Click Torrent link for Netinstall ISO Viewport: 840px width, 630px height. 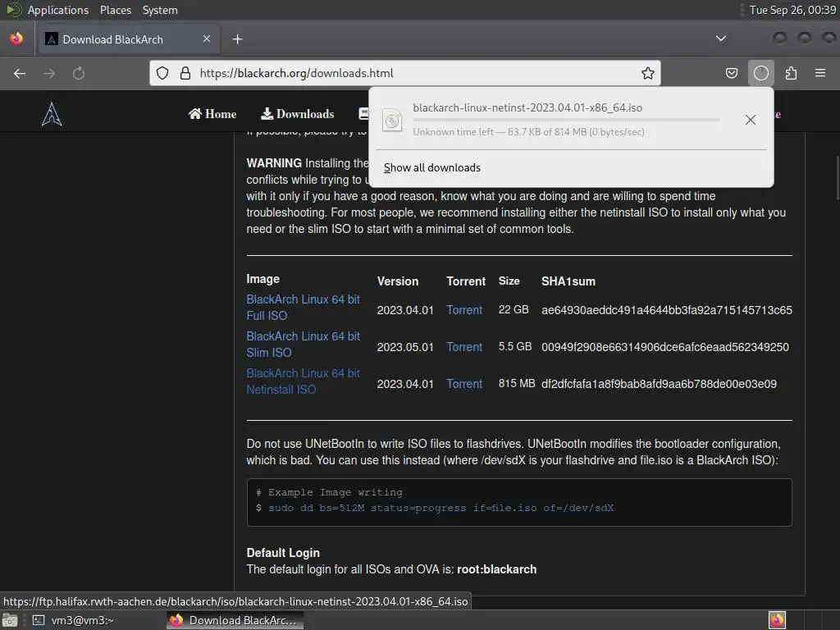point(464,384)
